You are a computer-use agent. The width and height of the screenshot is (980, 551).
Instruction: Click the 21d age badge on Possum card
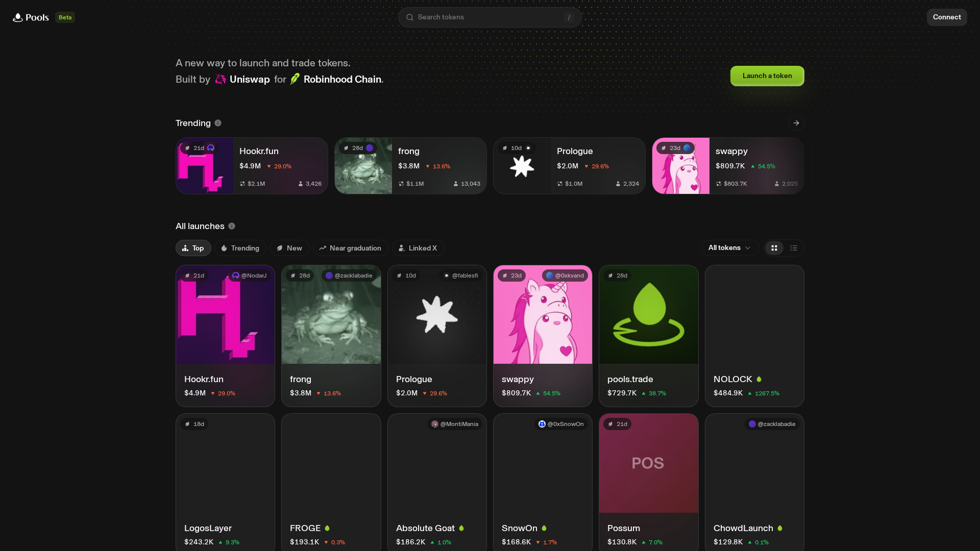coord(618,424)
